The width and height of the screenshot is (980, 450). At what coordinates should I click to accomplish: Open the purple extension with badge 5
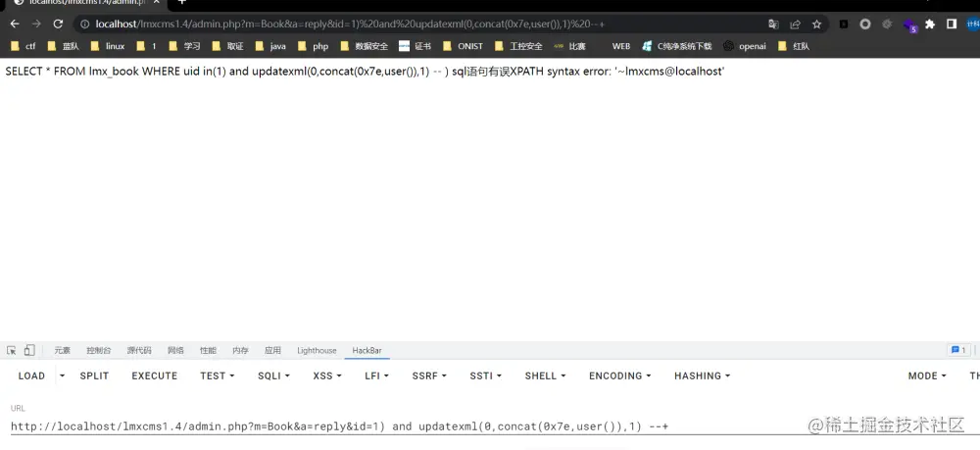coord(910,25)
